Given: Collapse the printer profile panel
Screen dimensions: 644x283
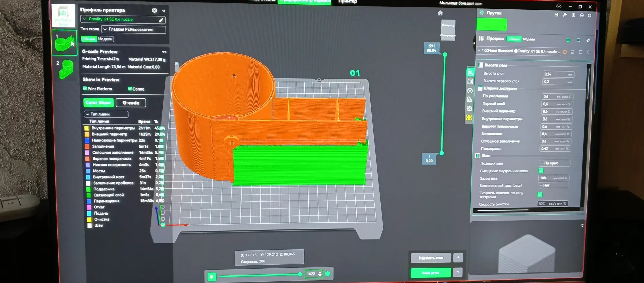Looking at the screenshot, I should [x=164, y=11].
